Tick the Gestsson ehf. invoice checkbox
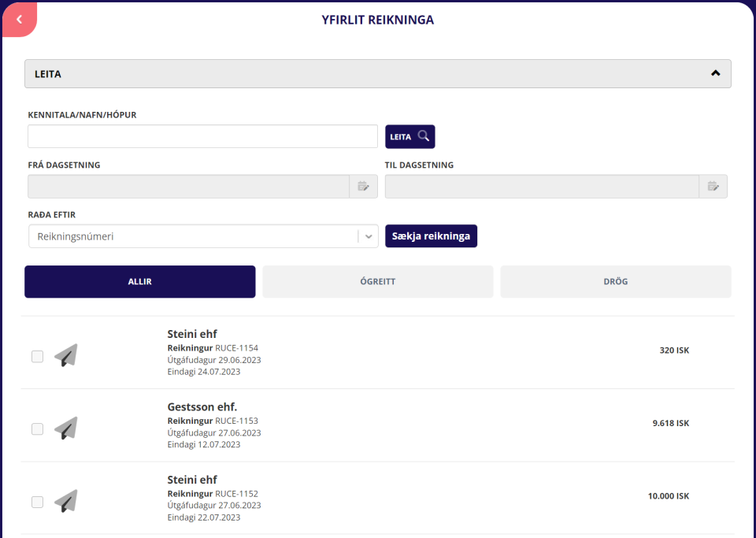 click(x=37, y=429)
